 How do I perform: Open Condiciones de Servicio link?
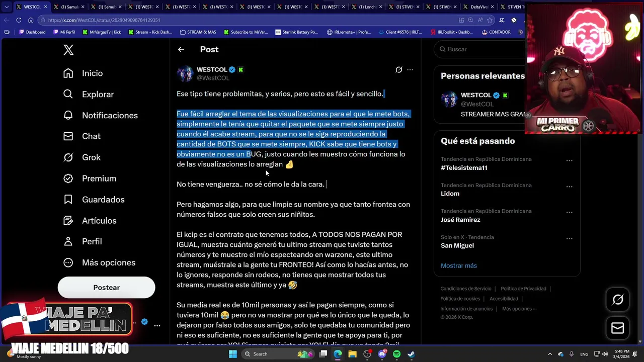click(466, 289)
